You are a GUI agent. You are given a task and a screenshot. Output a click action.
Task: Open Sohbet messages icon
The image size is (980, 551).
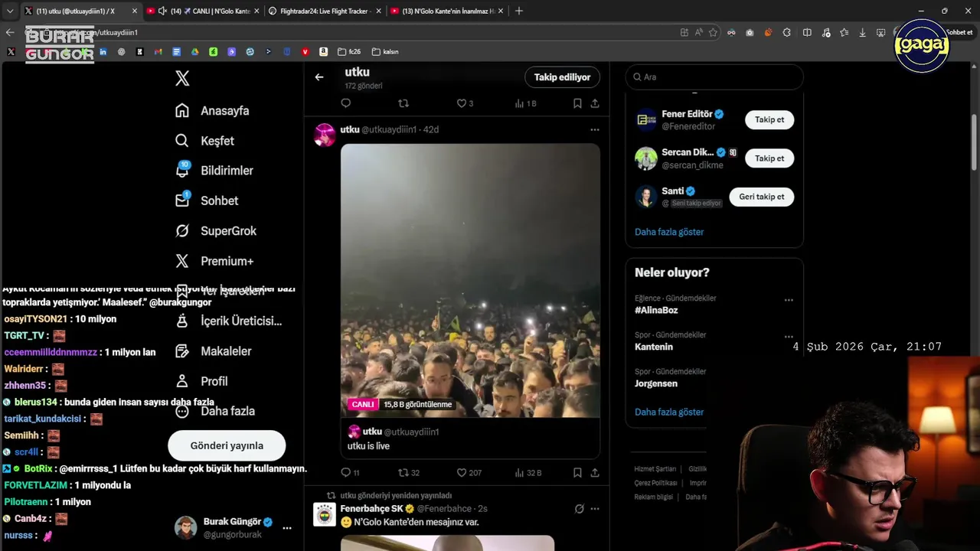click(182, 200)
